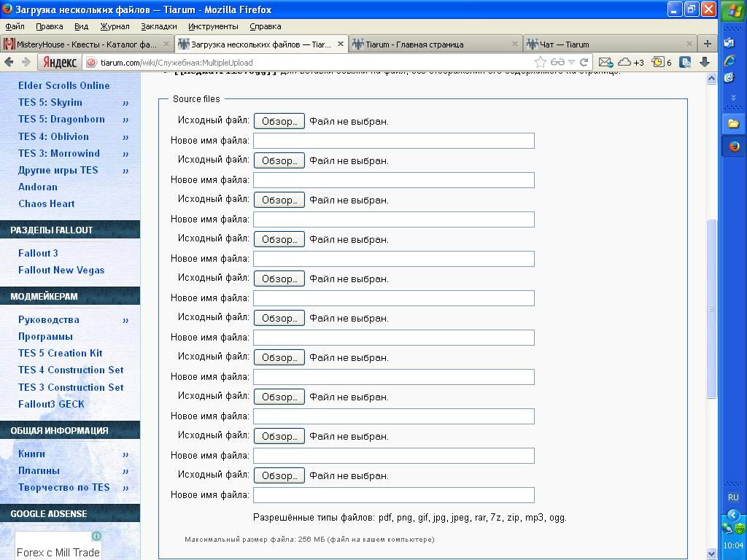Open the Справка menu

tap(266, 27)
